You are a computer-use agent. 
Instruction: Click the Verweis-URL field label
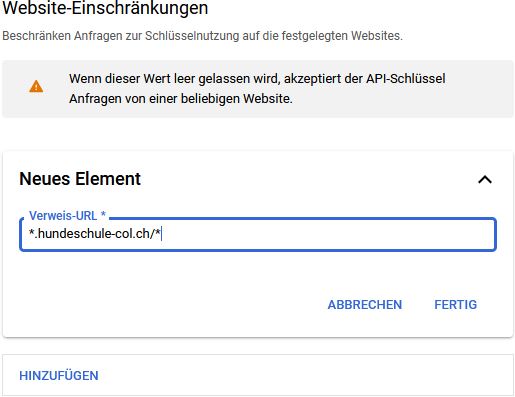click(x=67, y=216)
